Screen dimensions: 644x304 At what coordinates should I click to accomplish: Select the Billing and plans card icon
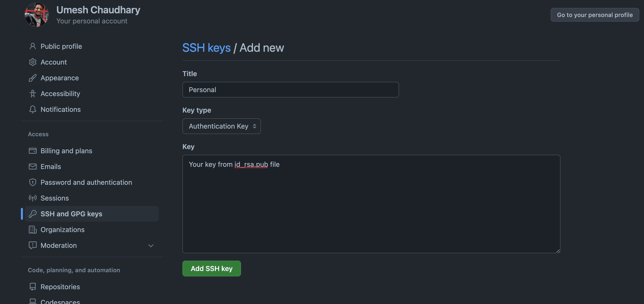pos(33,151)
